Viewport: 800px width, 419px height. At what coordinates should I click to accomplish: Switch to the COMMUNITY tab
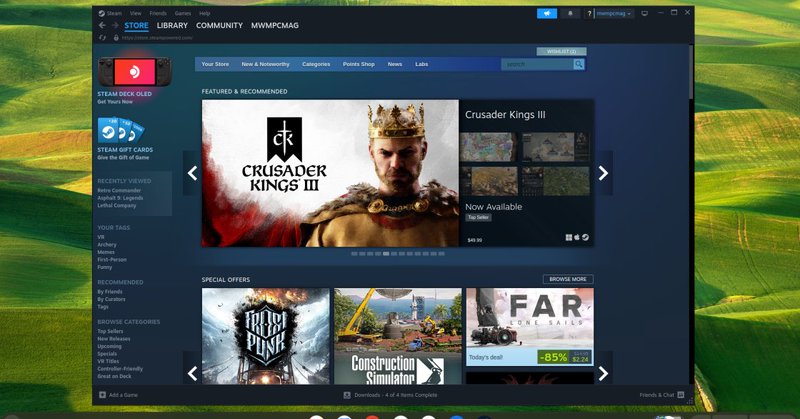point(219,26)
